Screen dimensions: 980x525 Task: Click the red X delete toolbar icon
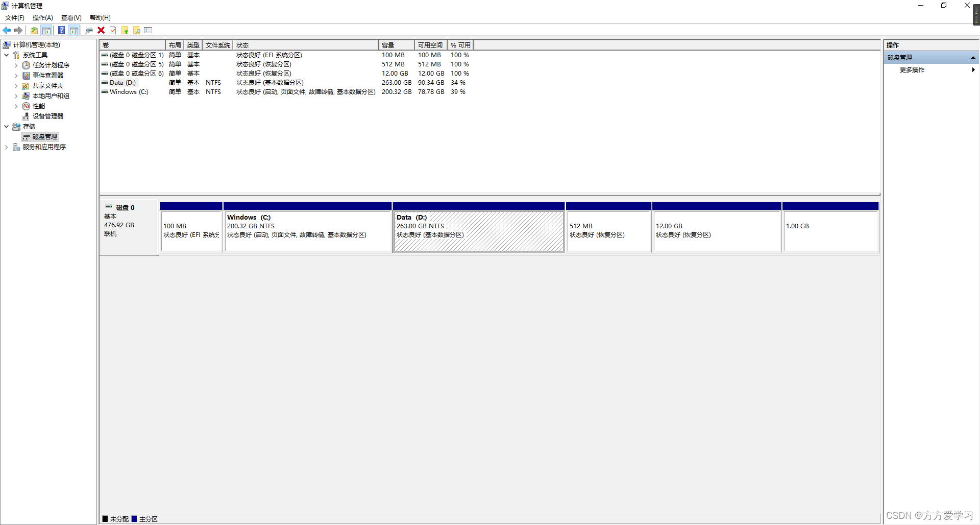101,31
